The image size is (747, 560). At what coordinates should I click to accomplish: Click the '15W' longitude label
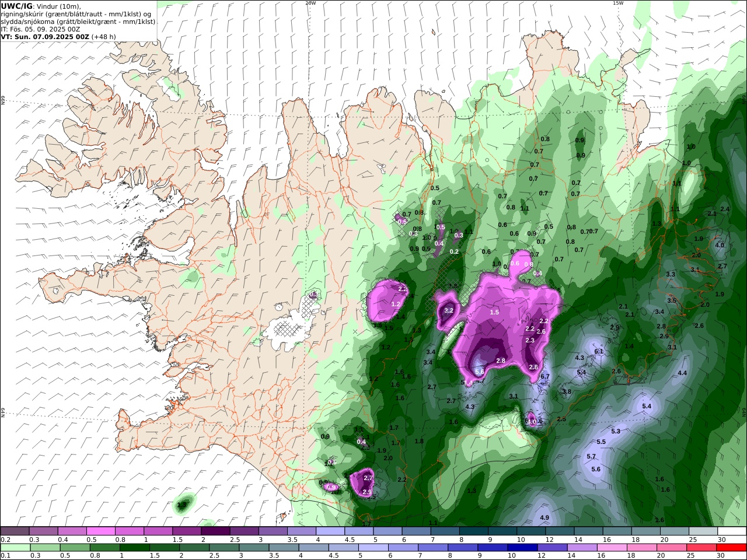point(617,3)
